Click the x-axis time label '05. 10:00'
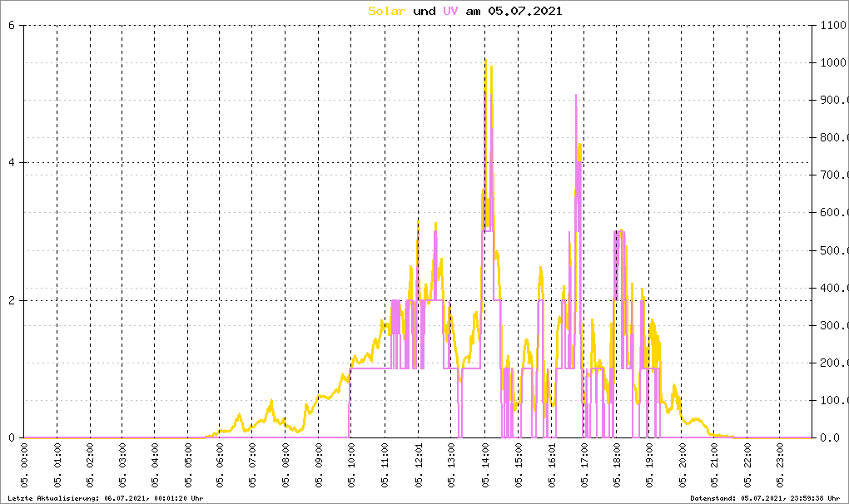 [x=351, y=466]
